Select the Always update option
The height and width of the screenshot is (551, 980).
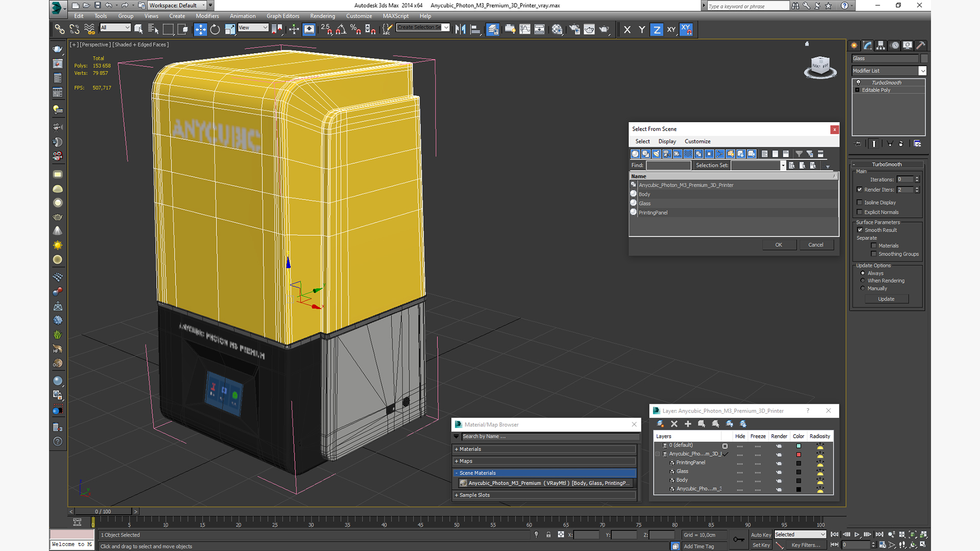(x=863, y=273)
